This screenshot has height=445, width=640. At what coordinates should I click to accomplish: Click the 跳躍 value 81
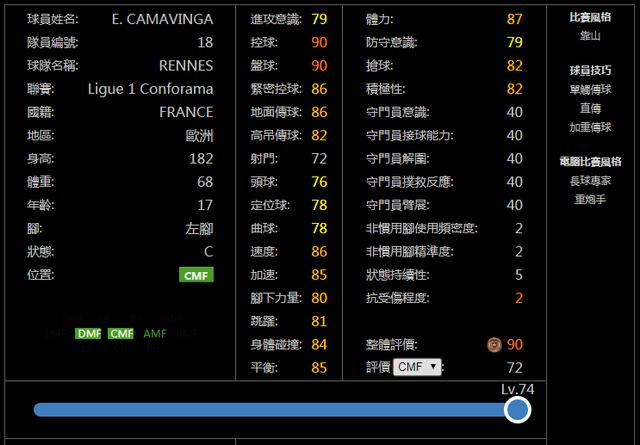pyautogui.click(x=319, y=322)
